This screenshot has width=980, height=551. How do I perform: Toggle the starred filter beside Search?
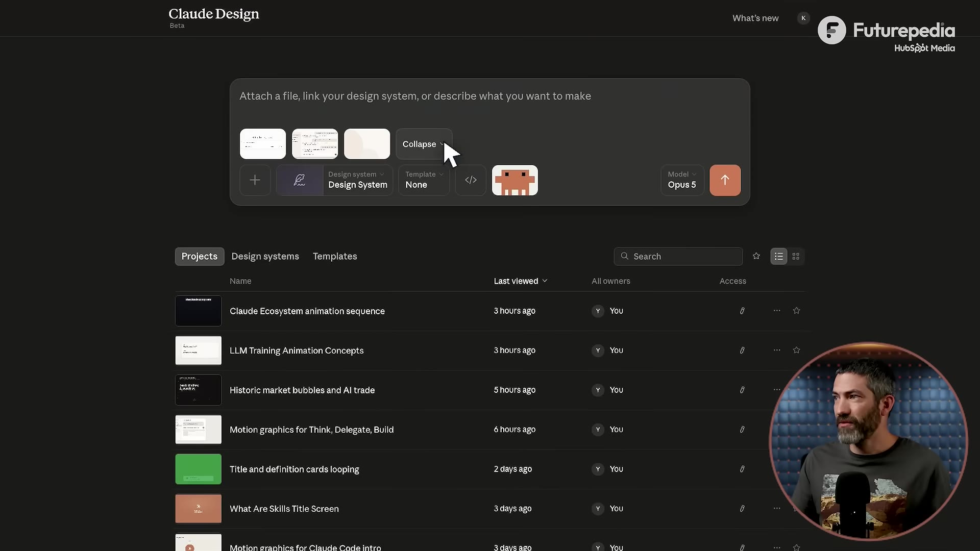[x=756, y=256]
